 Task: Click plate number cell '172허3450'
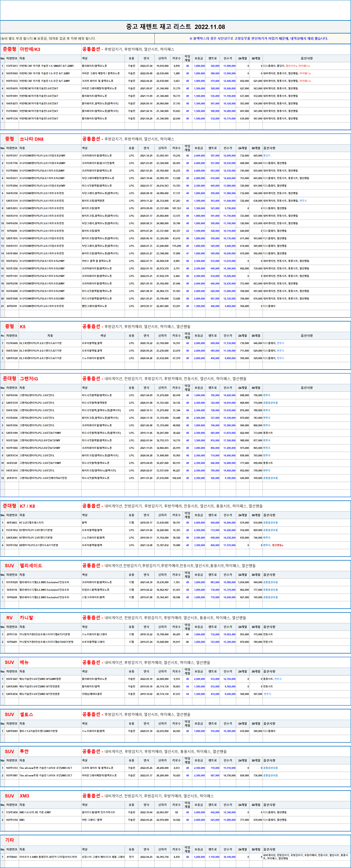(x=12, y=812)
